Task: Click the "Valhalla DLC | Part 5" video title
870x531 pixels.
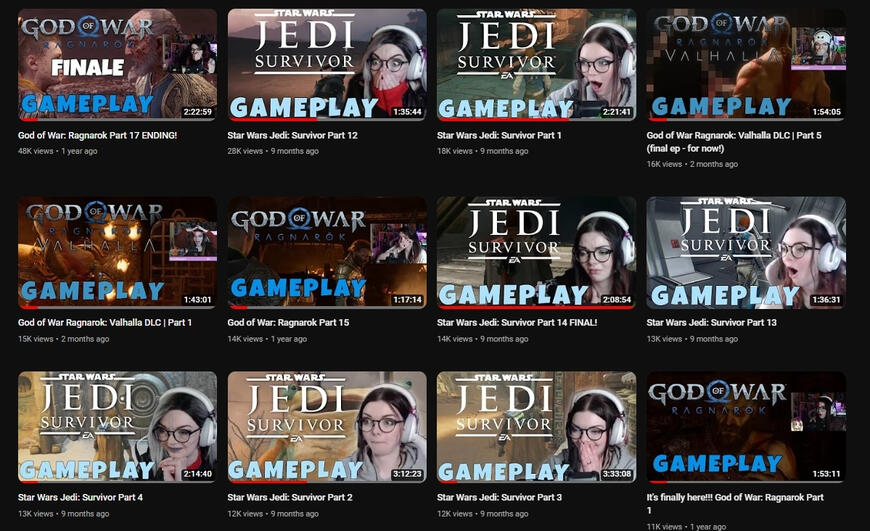Action: [x=734, y=135]
